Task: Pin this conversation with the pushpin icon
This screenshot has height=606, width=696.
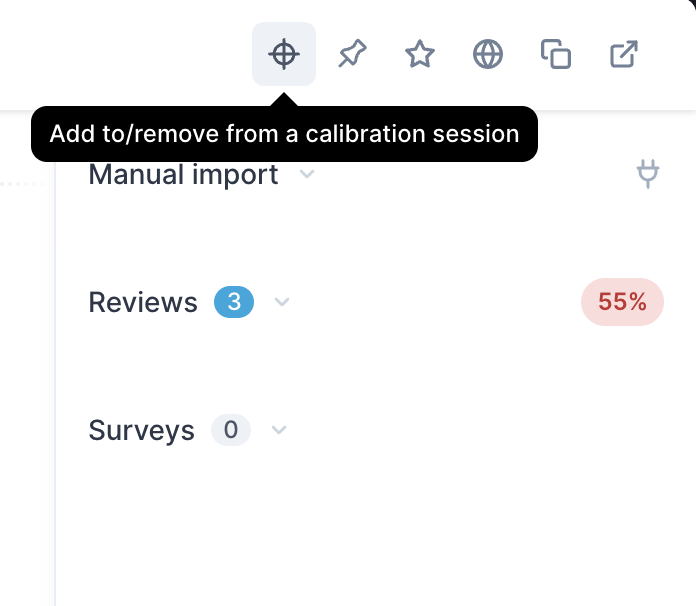Action: point(352,54)
